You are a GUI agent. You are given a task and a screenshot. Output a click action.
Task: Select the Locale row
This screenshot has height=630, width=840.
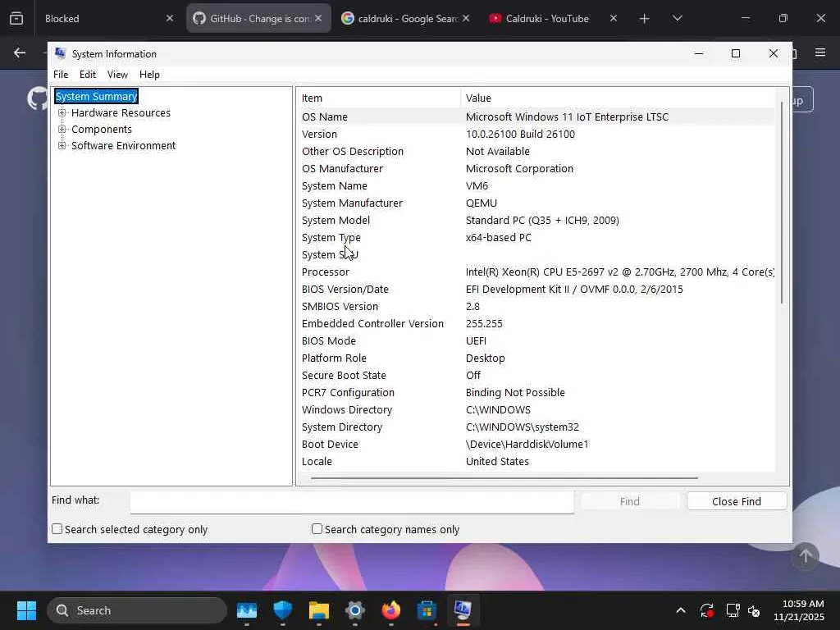point(536,461)
